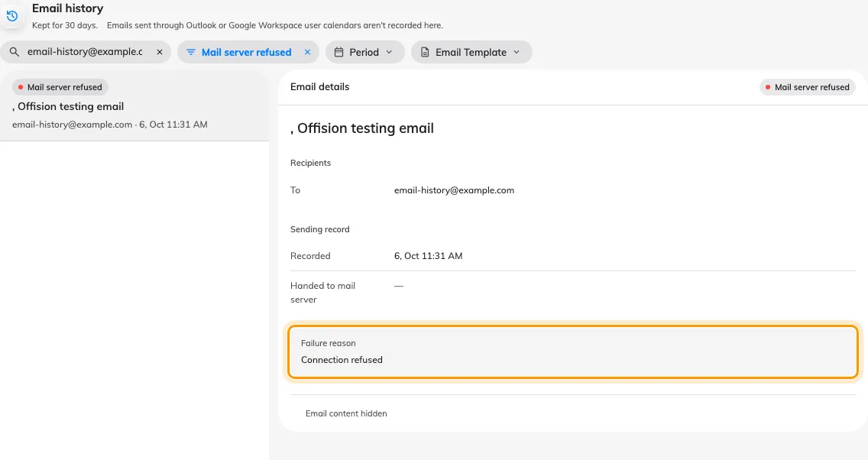Remove the Mail server refused filter
868x460 pixels.
click(307, 52)
